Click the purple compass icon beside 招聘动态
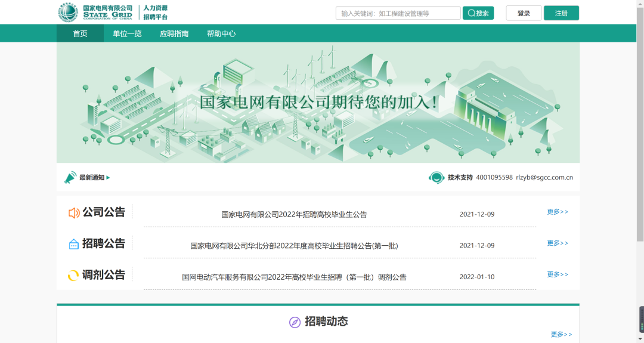Screen dimensions: 644x343 pos(295,322)
